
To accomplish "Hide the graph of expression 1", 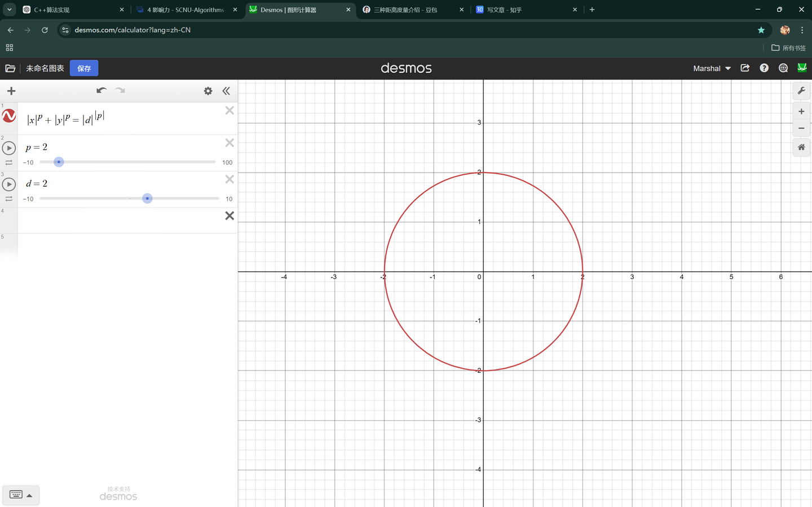I will 9,116.
